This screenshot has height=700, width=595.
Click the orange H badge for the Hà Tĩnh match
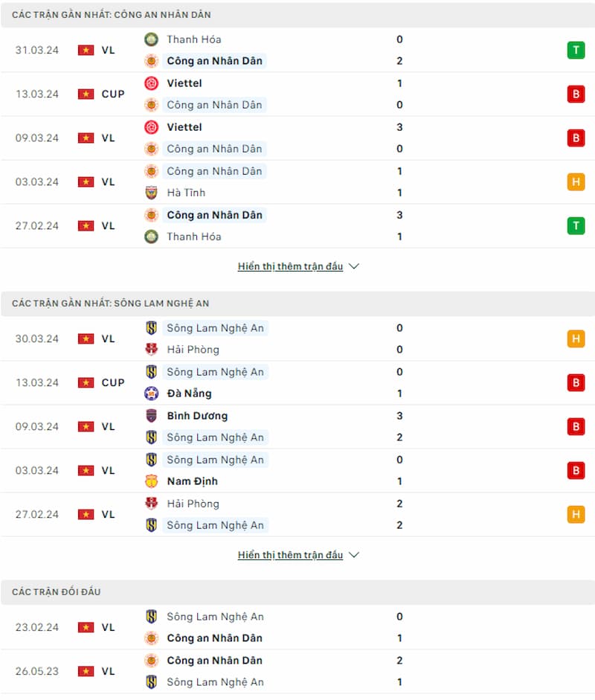pyautogui.click(x=576, y=182)
